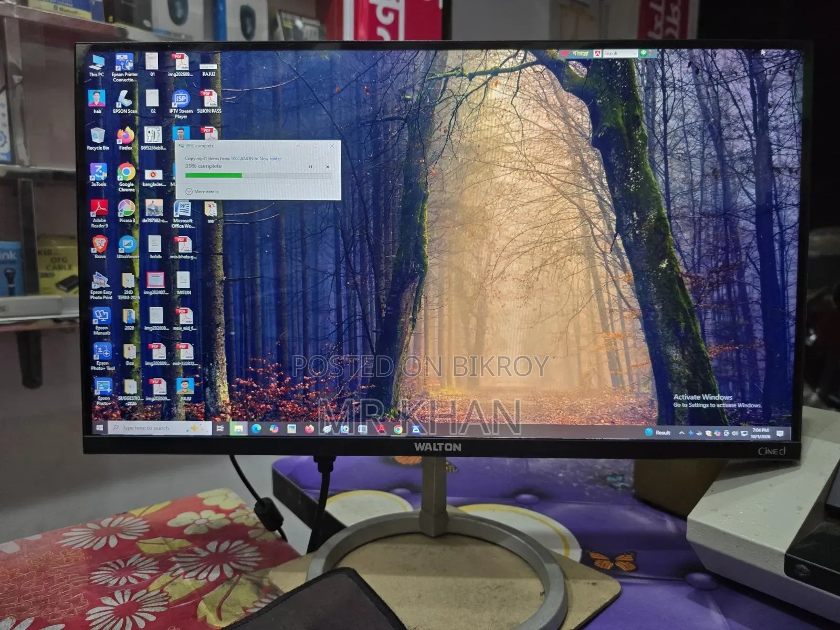Open Microsoft Office Word shortcut
Viewport: 840px width, 630px height.
[183, 214]
